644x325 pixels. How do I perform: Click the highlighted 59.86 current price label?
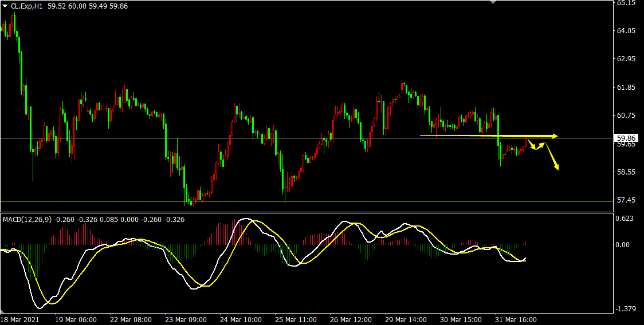point(625,138)
